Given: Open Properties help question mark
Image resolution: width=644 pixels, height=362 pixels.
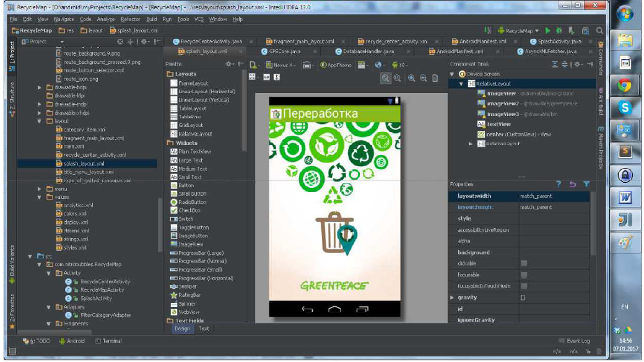Looking at the screenshot, I should [x=559, y=184].
